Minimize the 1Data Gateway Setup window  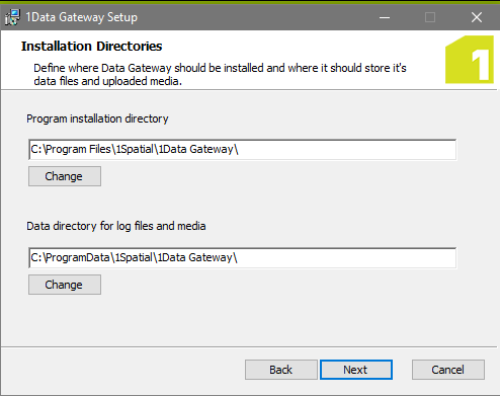385,17
